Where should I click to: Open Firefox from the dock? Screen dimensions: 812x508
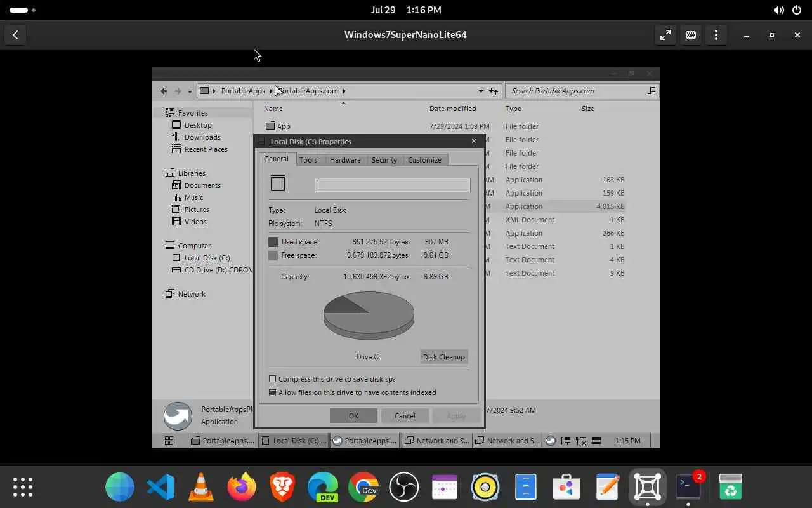pos(242,488)
